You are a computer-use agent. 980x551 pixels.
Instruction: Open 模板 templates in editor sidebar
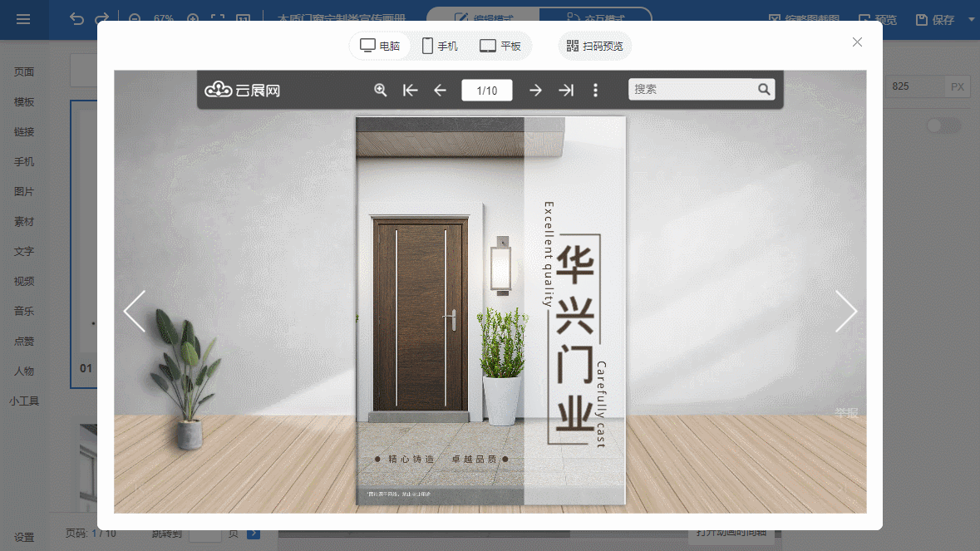pyautogui.click(x=24, y=102)
